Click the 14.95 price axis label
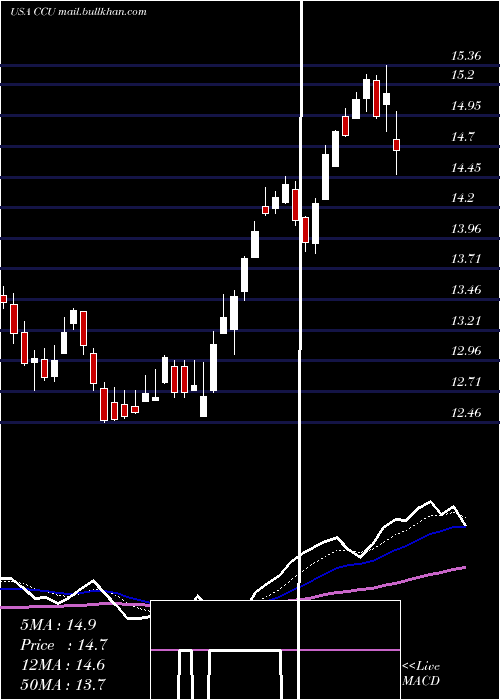Image resolution: width=500 pixels, height=700 pixels. [466, 106]
